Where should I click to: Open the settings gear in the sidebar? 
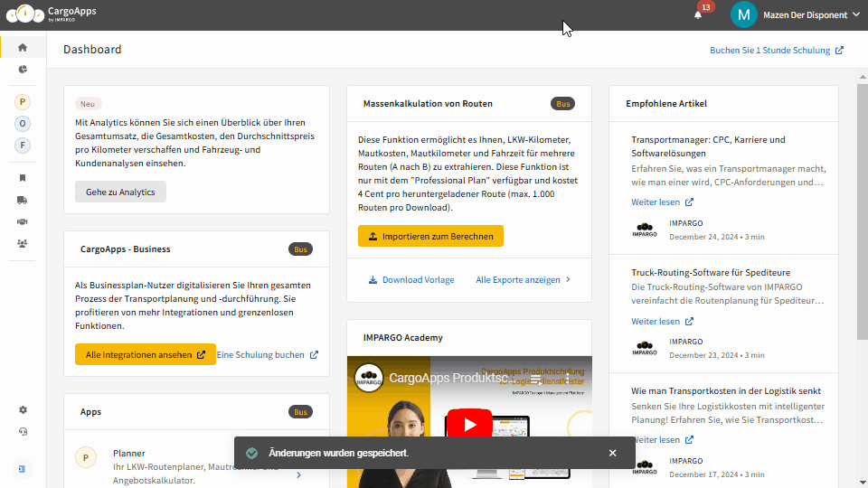tap(23, 410)
